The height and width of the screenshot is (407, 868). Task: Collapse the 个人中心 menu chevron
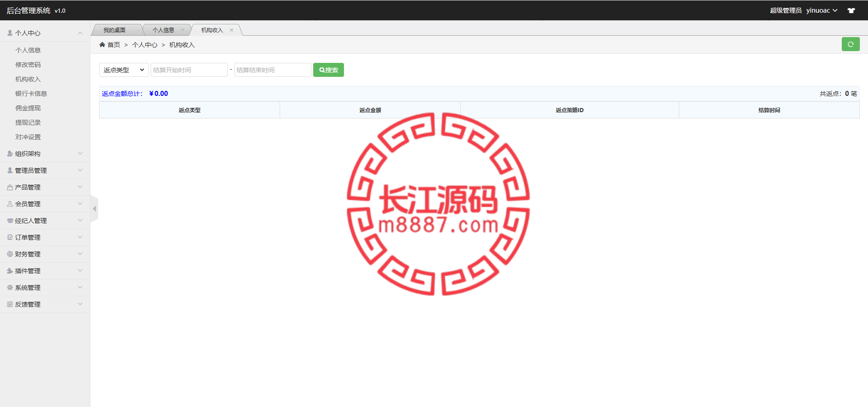point(80,33)
